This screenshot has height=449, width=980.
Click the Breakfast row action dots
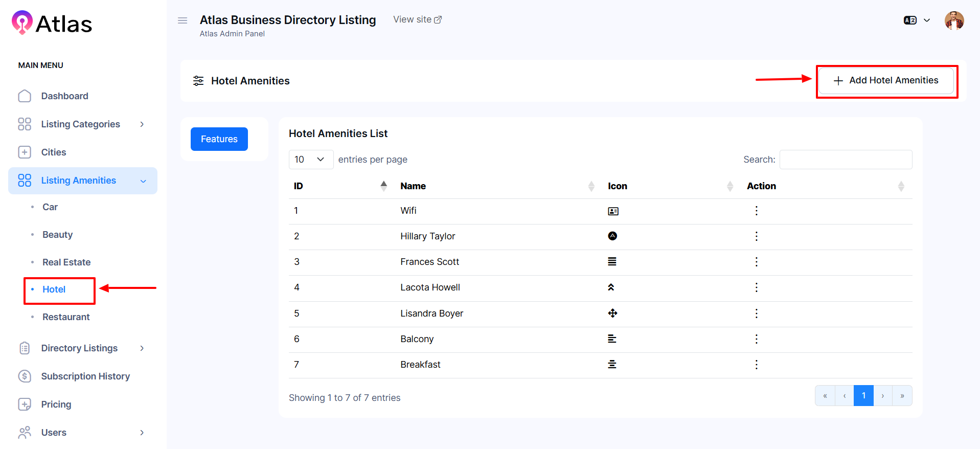[x=756, y=365]
